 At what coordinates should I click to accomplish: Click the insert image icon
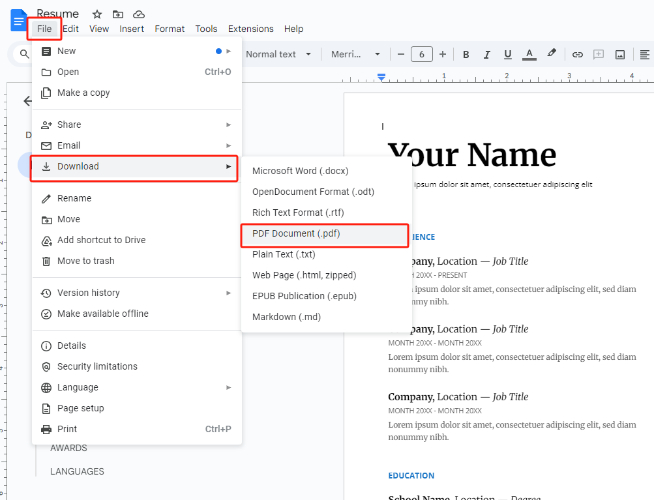[x=620, y=54]
